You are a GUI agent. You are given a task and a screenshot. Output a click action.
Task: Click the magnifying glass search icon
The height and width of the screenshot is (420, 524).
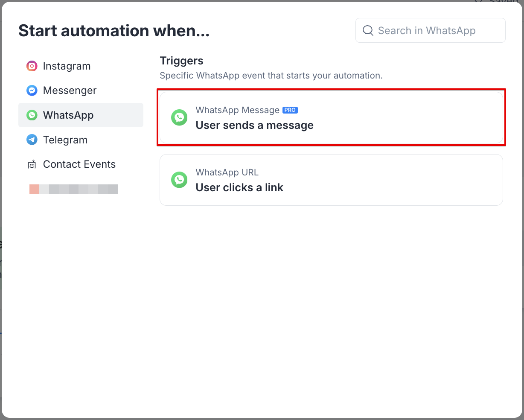(368, 30)
